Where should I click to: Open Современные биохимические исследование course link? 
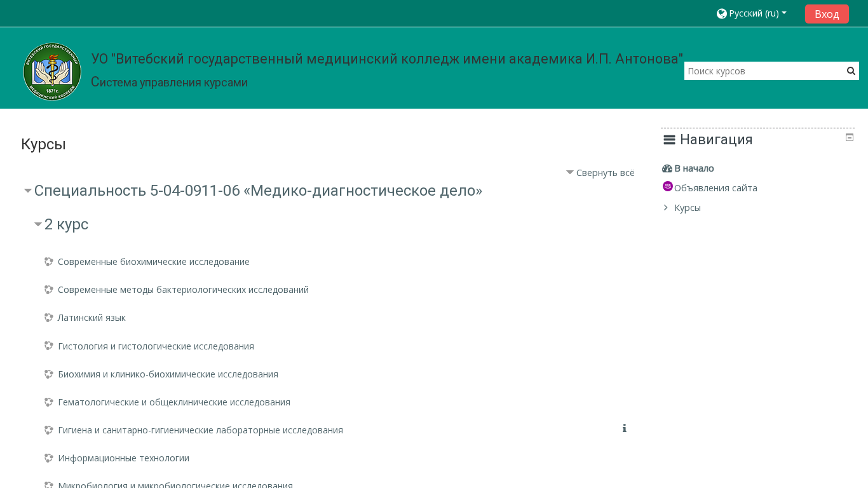(154, 262)
